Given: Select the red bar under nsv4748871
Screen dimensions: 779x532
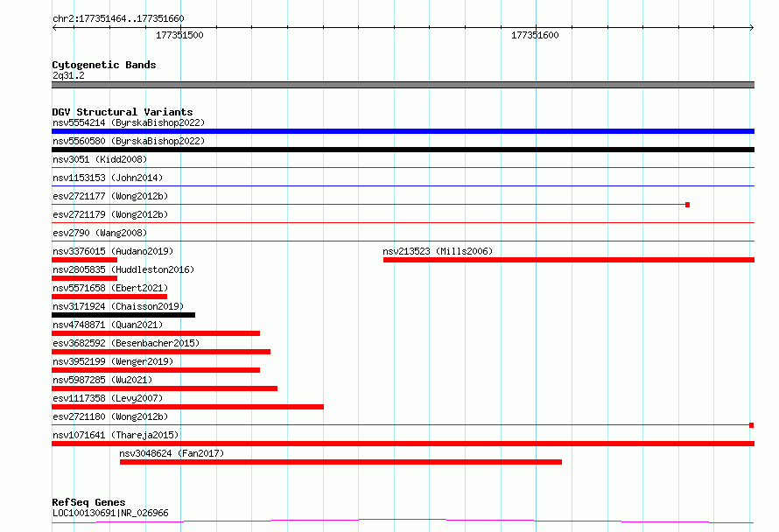Looking at the screenshot, I should (156, 333).
